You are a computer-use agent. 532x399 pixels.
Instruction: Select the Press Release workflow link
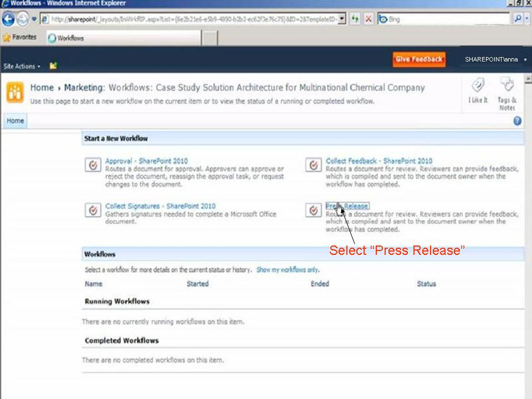(x=347, y=206)
